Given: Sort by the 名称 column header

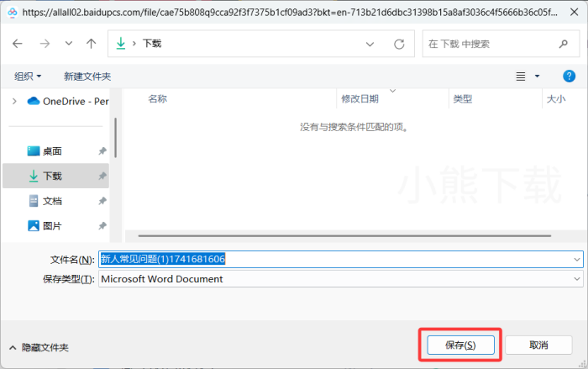Looking at the screenshot, I should click(158, 99).
